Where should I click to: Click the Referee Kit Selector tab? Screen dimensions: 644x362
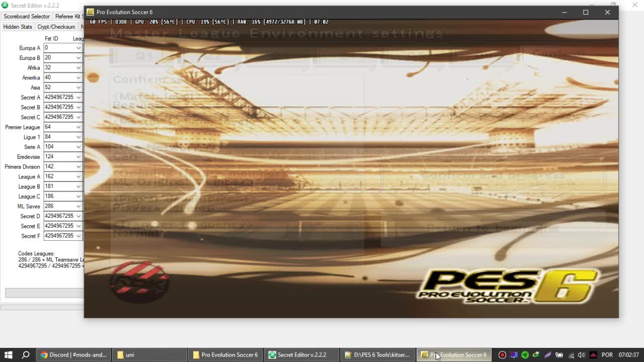click(69, 16)
